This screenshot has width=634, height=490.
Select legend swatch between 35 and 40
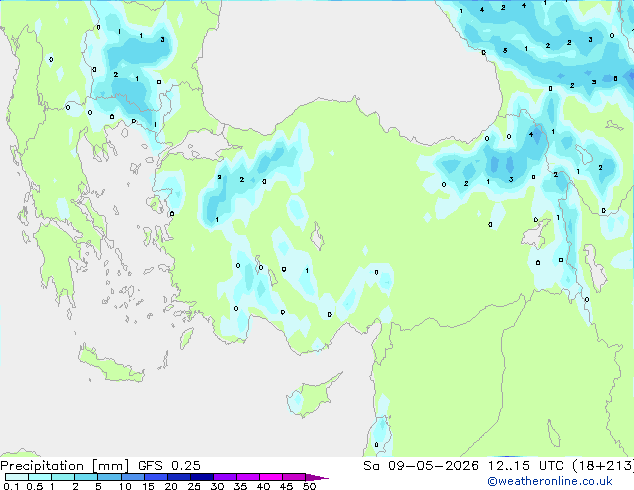point(248,477)
